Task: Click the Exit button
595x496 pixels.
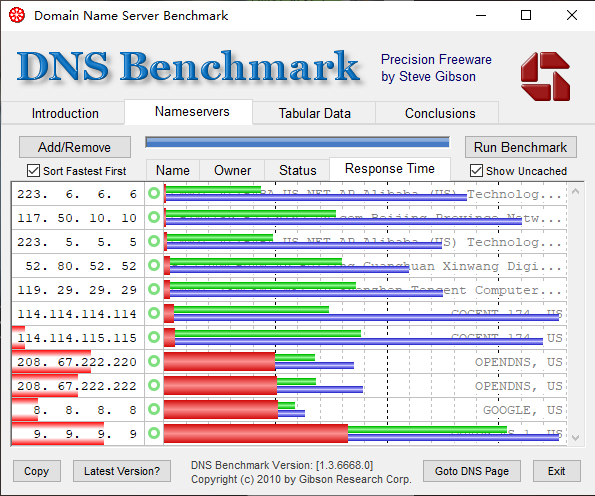Action: (557, 471)
